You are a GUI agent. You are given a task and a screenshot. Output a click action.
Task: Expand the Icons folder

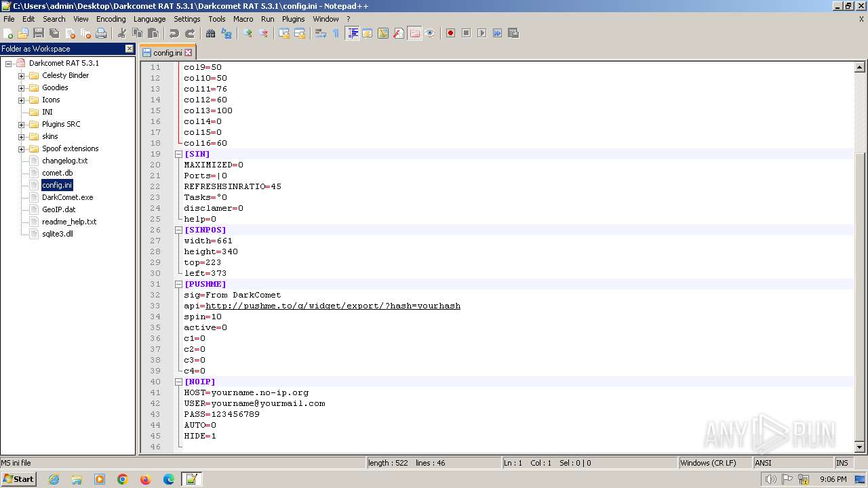coord(21,100)
